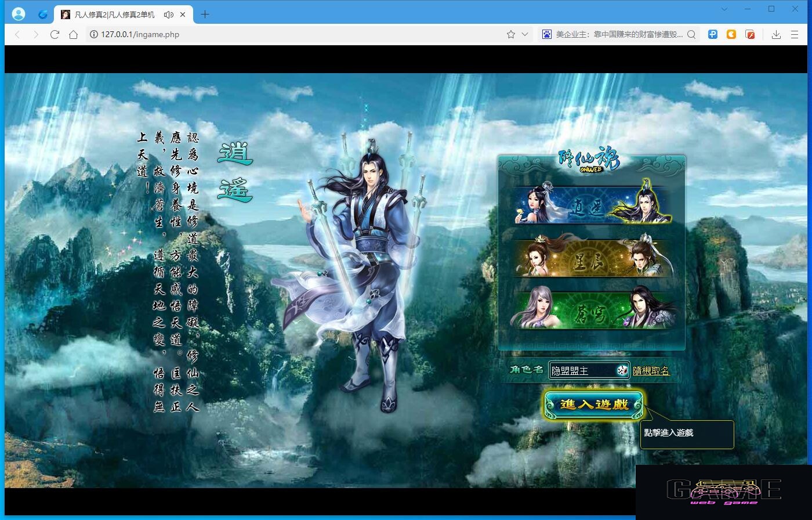Image resolution: width=812 pixels, height=520 pixels.
Task: Go back with the left arrow
Action: pos(17,34)
